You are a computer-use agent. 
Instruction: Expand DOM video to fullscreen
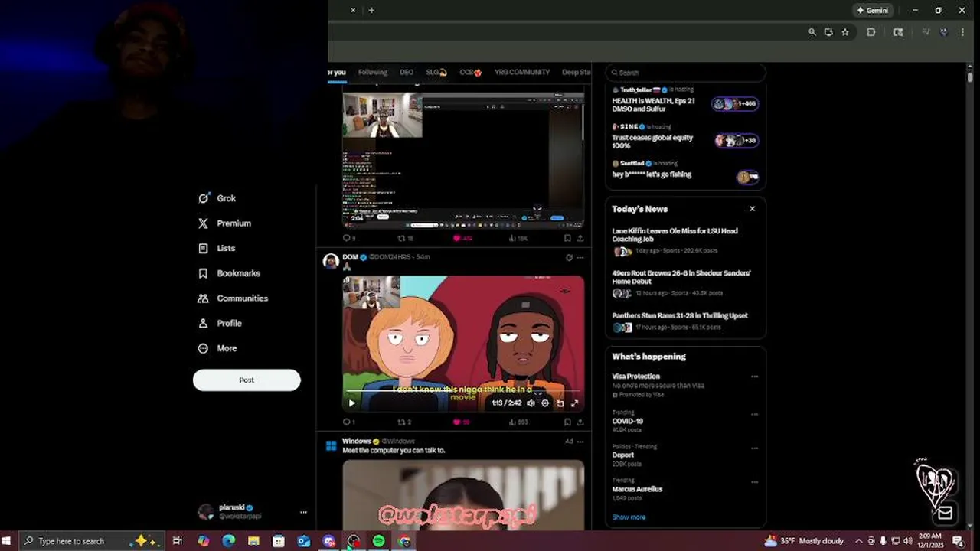point(574,403)
